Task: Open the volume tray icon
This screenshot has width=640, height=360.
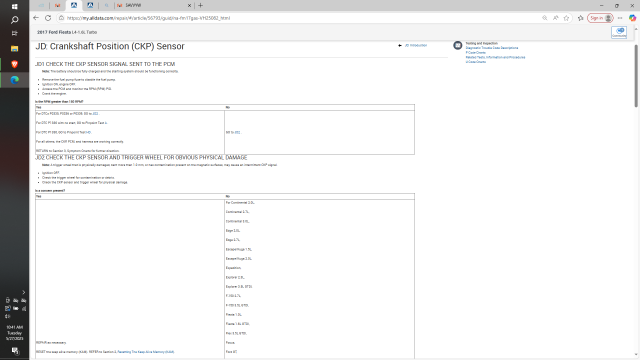Action: (7, 316)
